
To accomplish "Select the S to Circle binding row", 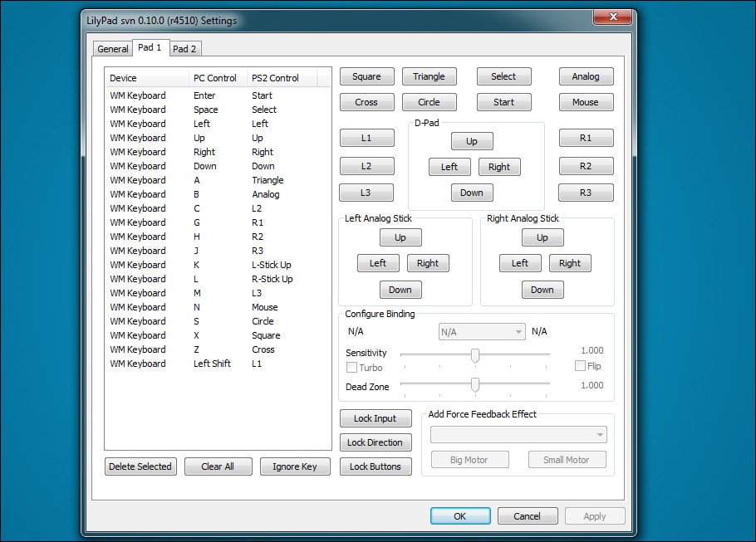I will pyautogui.click(x=218, y=321).
